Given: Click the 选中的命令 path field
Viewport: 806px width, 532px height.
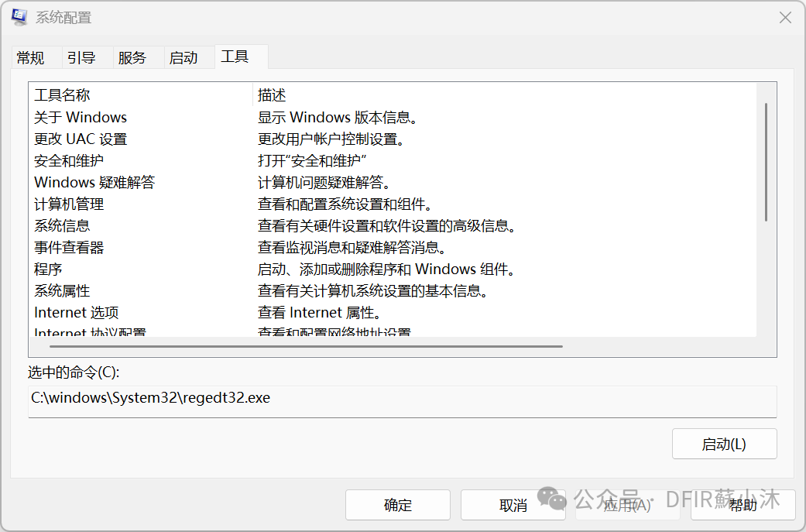Looking at the screenshot, I should tap(403, 401).
